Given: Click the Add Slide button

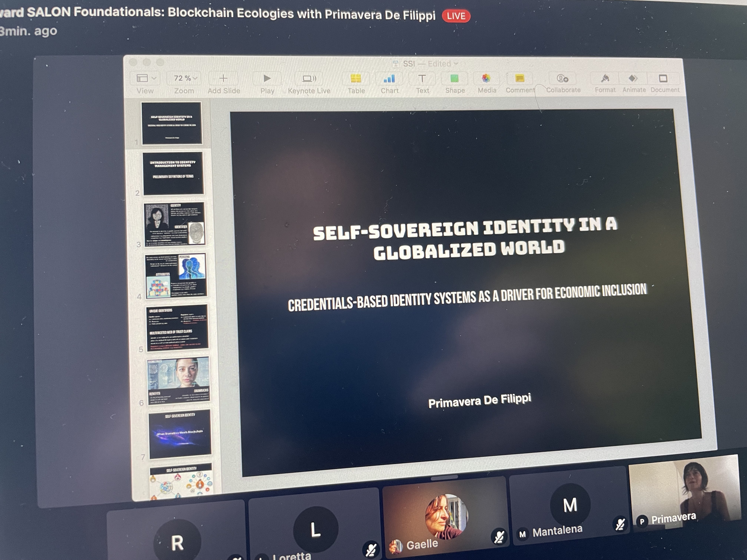Looking at the screenshot, I should [223, 79].
